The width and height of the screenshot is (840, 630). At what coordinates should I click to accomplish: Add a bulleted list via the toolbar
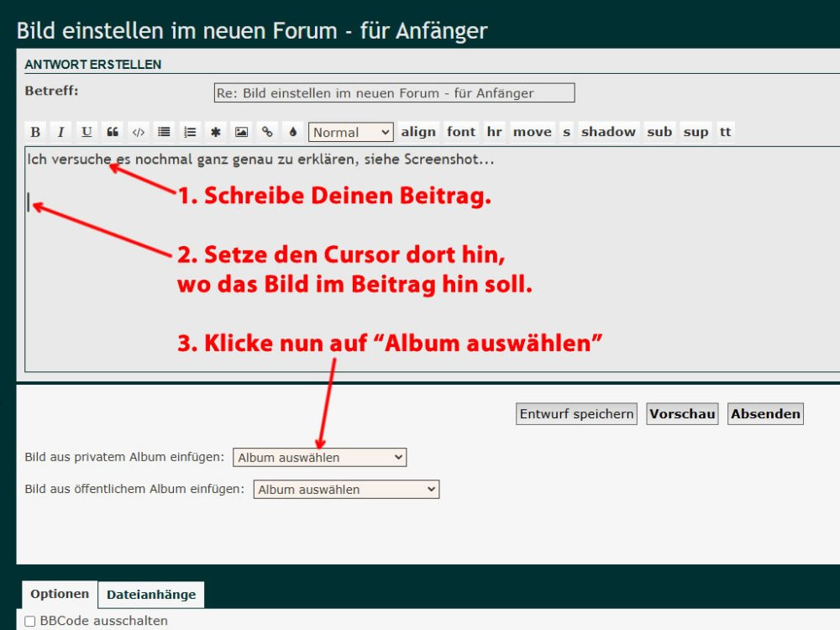click(x=164, y=132)
